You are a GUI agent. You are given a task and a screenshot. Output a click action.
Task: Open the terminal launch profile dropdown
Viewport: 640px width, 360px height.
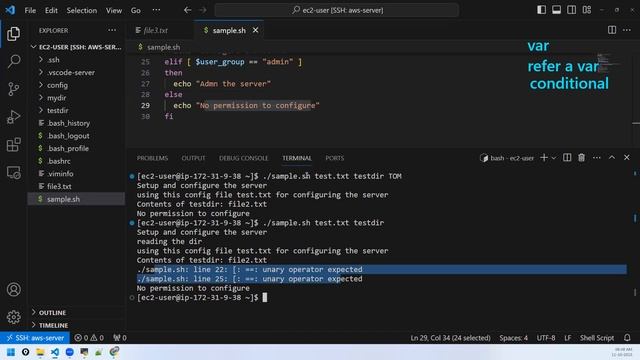click(x=554, y=158)
